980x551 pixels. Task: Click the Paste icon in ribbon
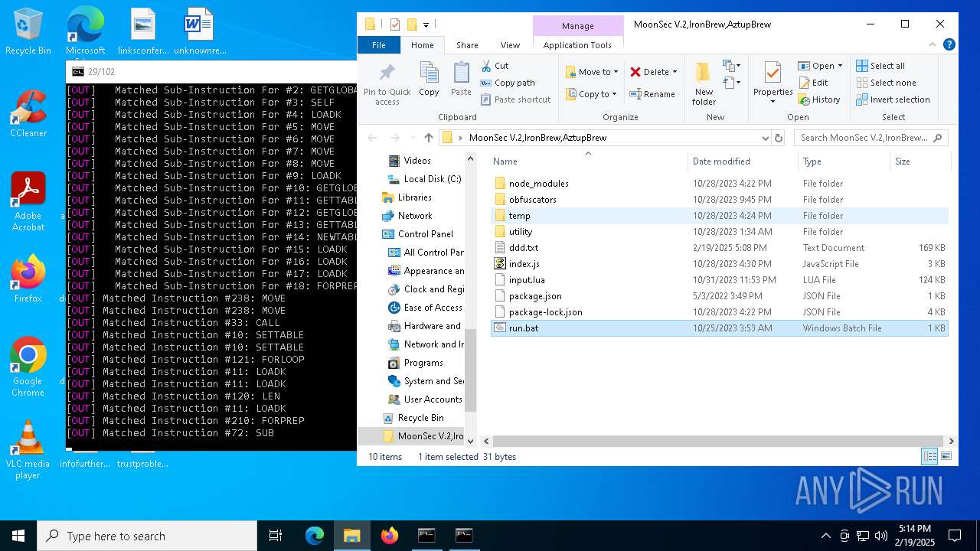tap(461, 80)
